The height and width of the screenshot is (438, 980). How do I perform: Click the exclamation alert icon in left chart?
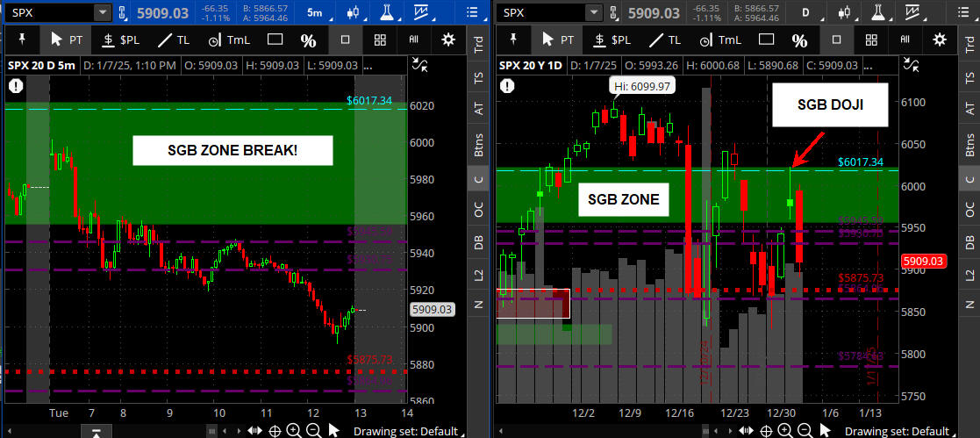pos(16,86)
